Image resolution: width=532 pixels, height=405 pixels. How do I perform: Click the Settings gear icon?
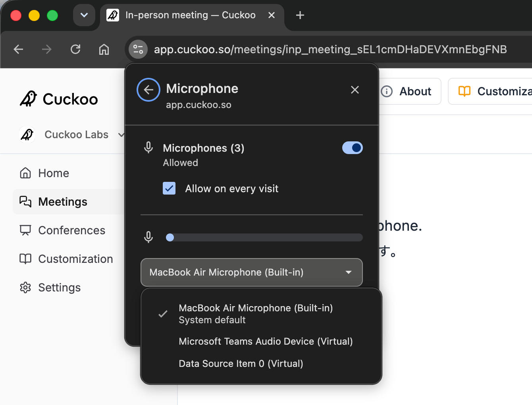(x=25, y=287)
